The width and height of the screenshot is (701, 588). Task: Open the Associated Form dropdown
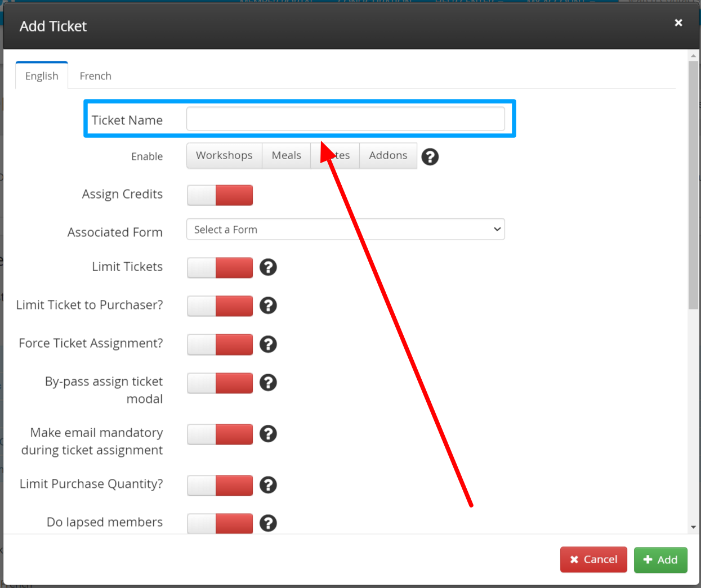click(x=345, y=230)
